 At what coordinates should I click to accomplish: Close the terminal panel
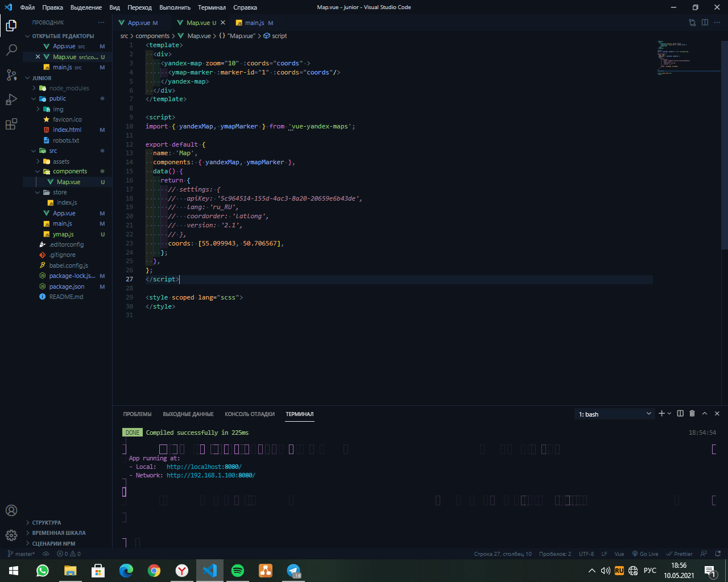717,414
